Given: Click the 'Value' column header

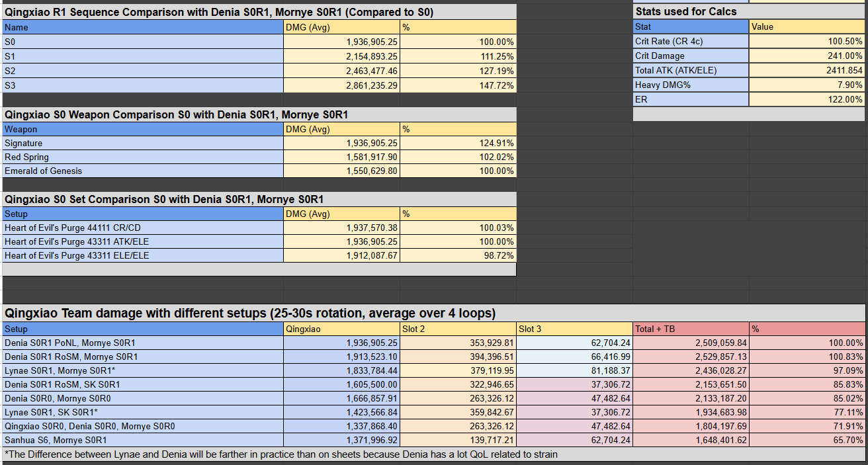Looking at the screenshot, I should coord(807,26).
